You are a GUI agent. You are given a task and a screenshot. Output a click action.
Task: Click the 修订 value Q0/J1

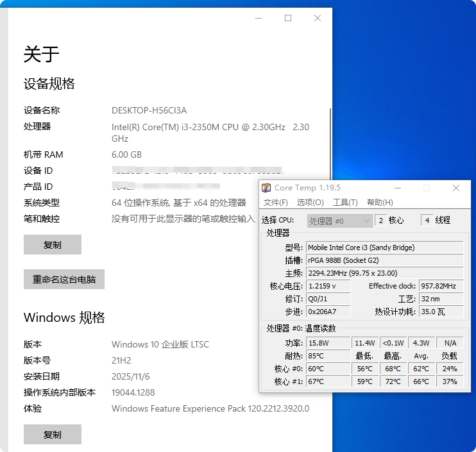(328, 299)
